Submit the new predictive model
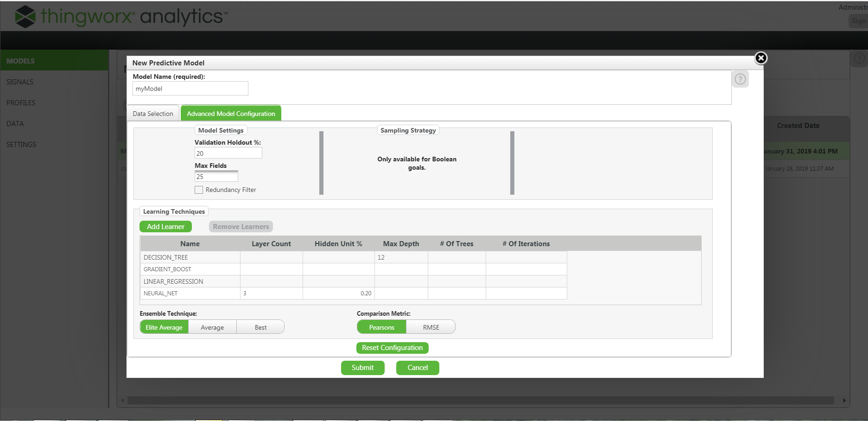This screenshot has height=421, width=868. [363, 368]
